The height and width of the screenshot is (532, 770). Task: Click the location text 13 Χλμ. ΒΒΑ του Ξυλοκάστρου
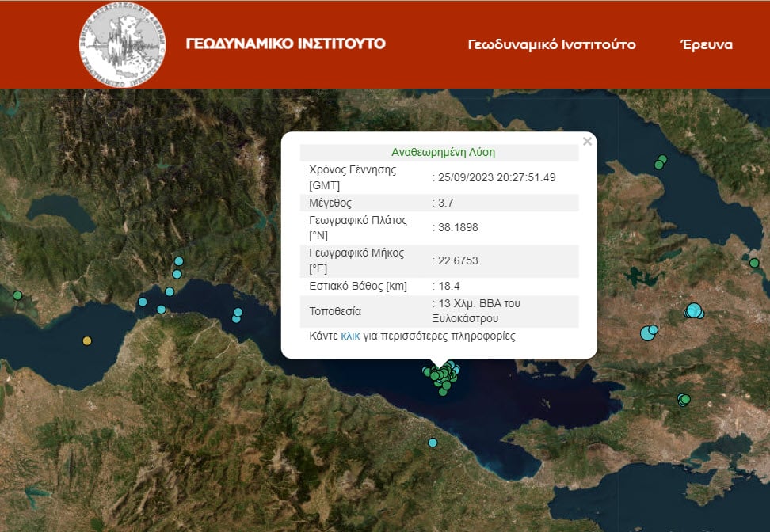pos(476,310)
